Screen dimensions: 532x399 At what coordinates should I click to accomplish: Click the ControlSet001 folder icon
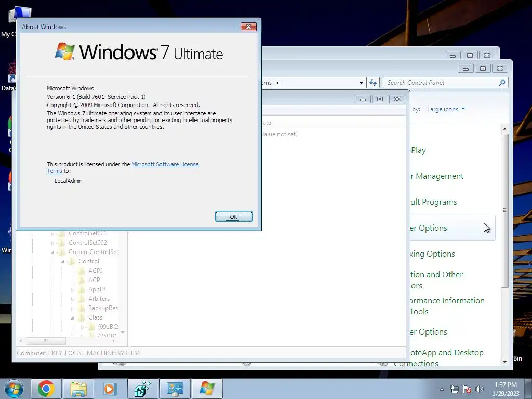coord(61,233)
